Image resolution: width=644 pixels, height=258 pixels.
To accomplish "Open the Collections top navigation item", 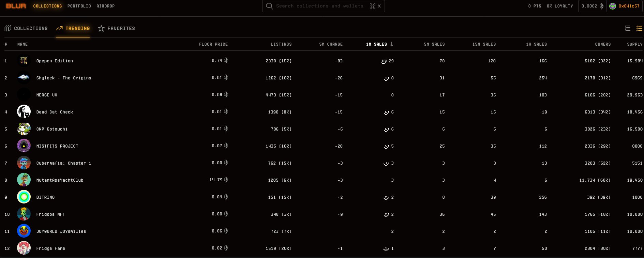I will 47,6.
